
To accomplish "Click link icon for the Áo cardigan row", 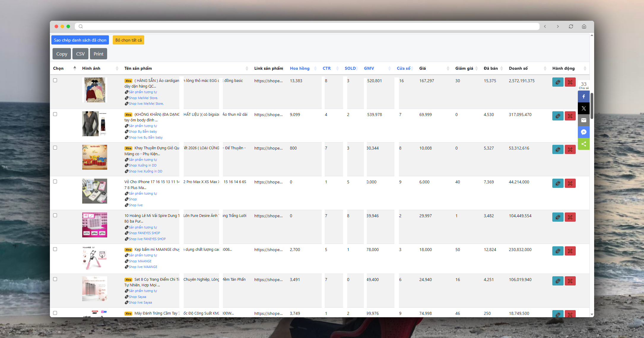I will pos(558,82).
